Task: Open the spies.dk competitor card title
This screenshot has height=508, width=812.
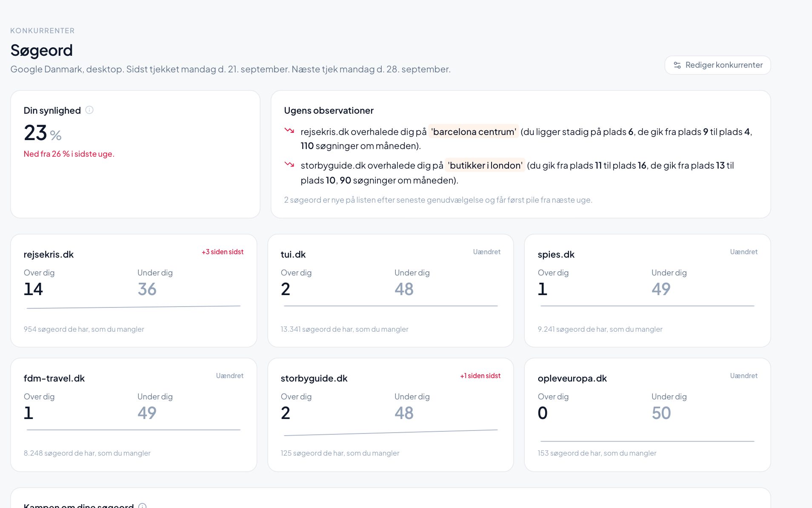Action: [x=556, y=254]
